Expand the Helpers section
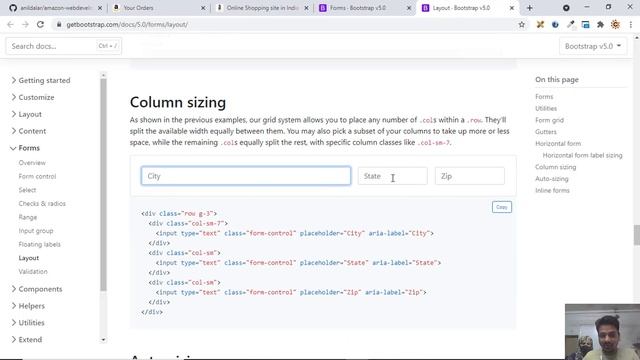640x360 pixels. (28, 306)
